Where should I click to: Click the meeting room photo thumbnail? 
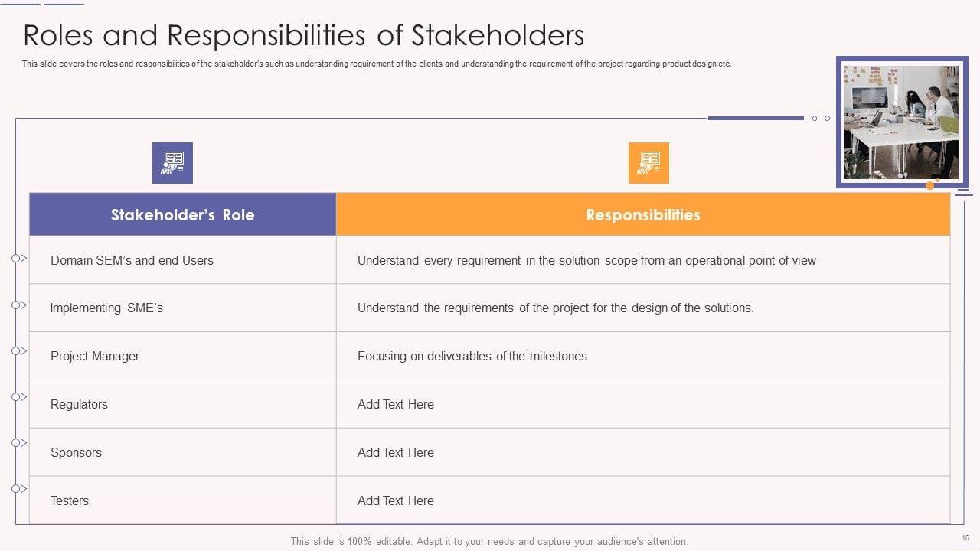[901, 122]
